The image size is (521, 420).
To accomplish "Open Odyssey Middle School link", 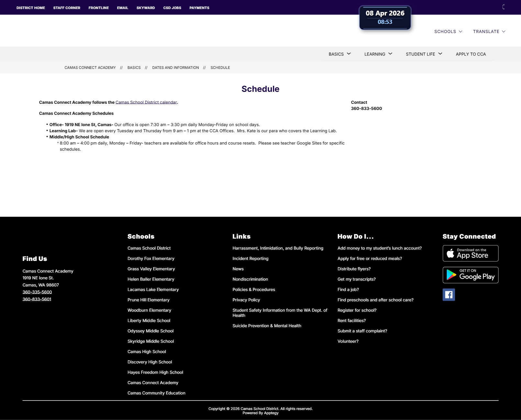I will [x=150, y=331].
